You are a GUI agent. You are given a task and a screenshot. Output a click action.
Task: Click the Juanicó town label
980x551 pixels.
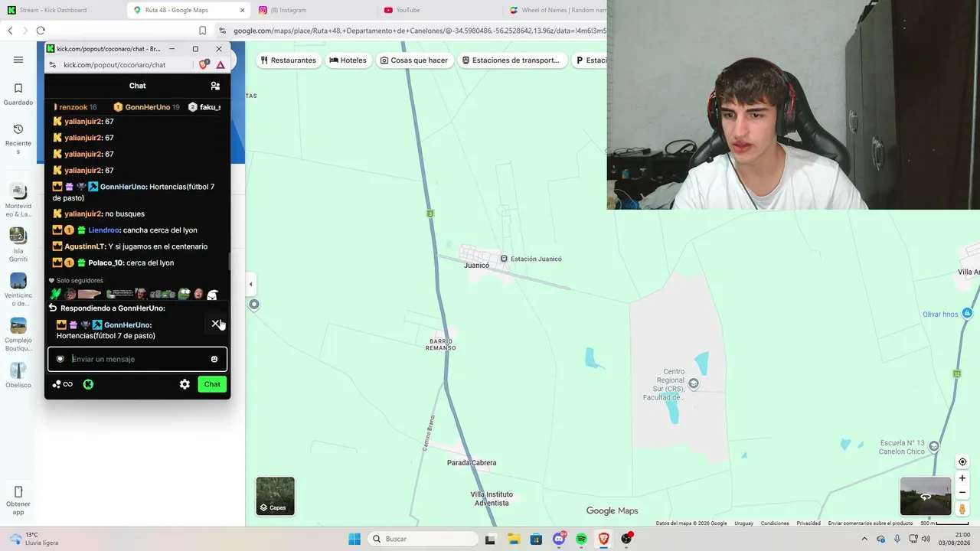click(x=476, y=266)
